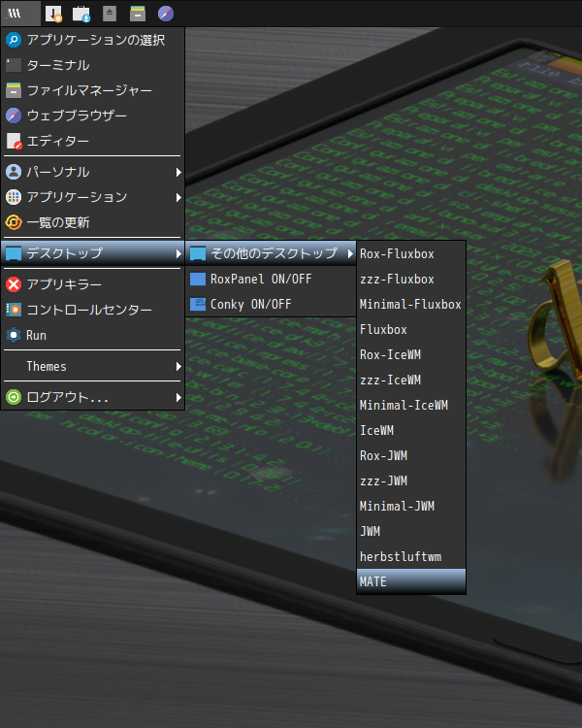
Task: Launch ウェブブラウザー from the menu
Action: click(93, 116)
